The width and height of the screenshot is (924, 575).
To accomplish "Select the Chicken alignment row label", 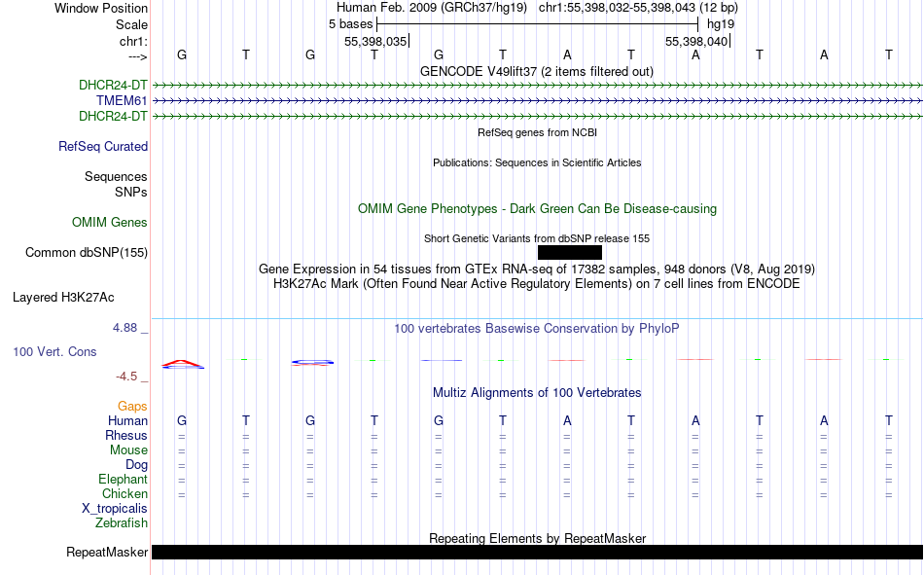I will point(124,493).
